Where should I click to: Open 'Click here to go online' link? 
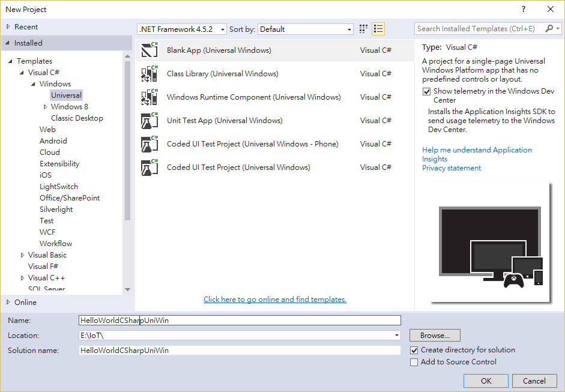point(275,300)
